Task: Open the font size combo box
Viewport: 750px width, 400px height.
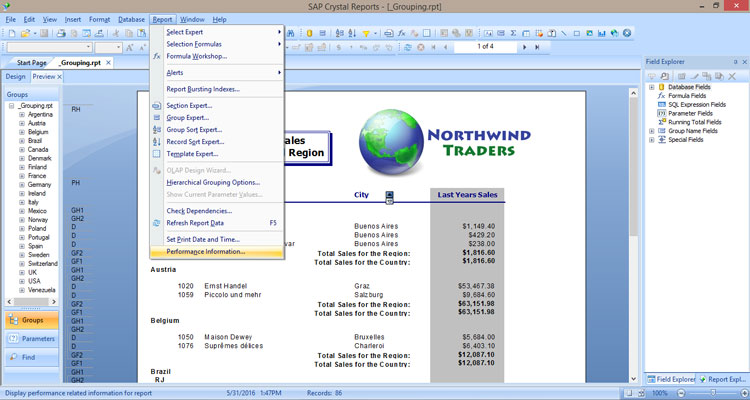Action: coord(109,47)
